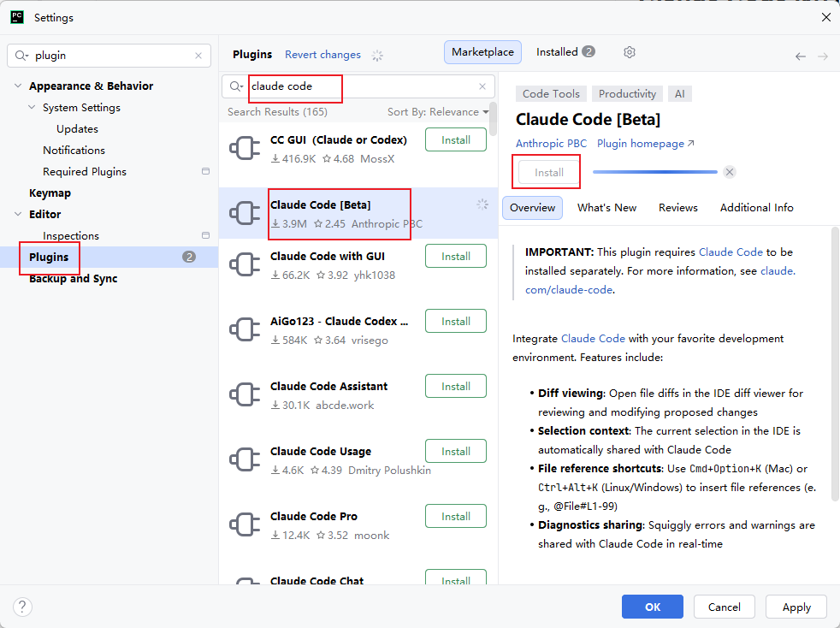The height and width of the screenshot is (628, 840).
Task: Click project-level icon beside Inspections
Action: coord(205,235)
